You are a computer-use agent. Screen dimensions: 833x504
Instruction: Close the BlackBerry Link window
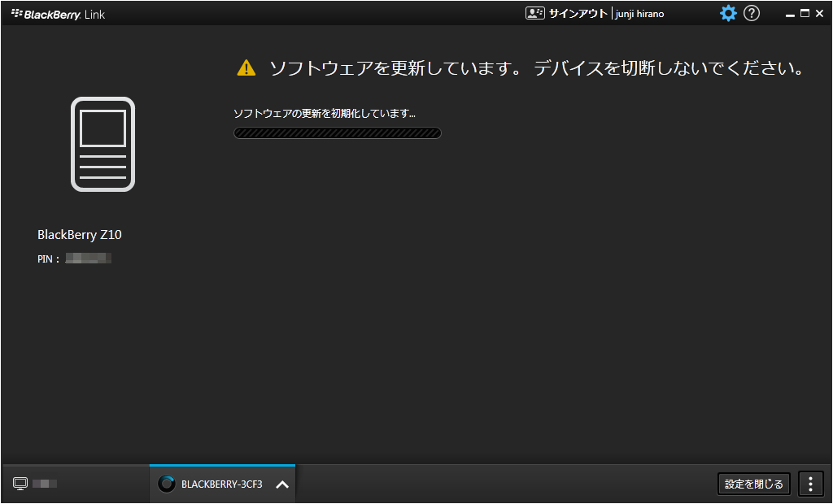tap(820, 14)
